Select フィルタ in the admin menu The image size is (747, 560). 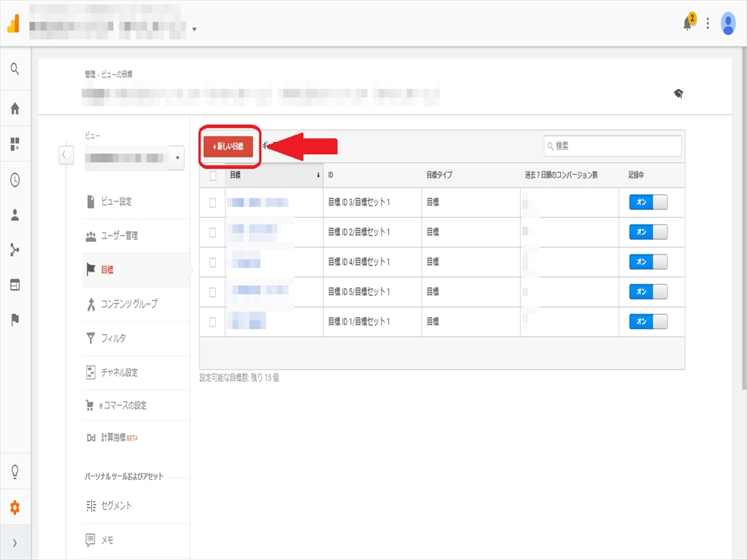[x=113, y=338]
